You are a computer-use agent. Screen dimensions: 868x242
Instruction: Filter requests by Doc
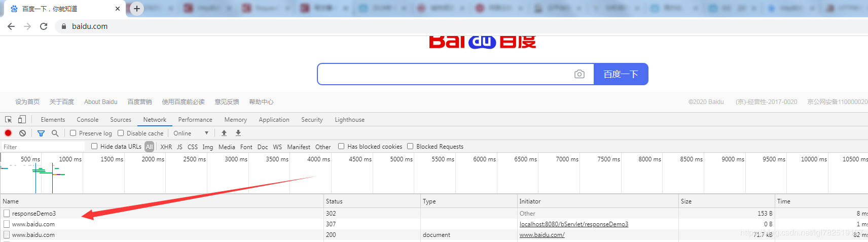point(263,147)
